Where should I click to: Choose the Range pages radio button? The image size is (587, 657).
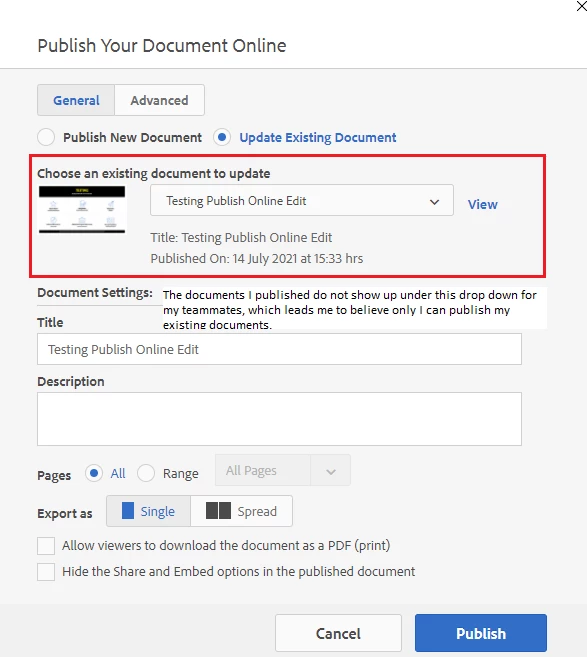click(146, 473)
